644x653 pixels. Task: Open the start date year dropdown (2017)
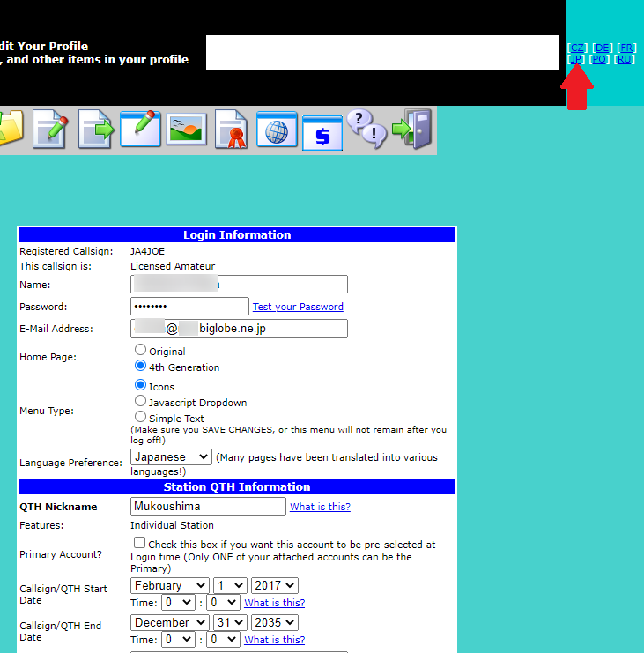274,585
